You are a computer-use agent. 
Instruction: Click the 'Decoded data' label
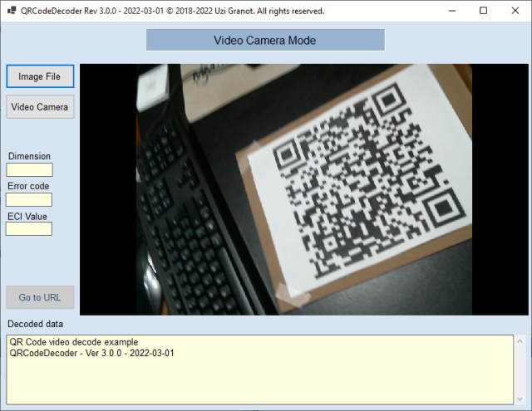tap(35, 324)
